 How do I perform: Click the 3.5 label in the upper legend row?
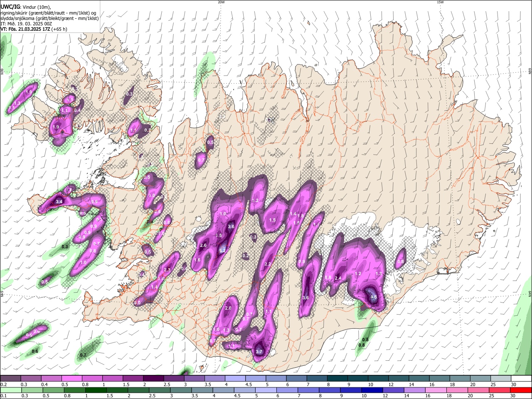207,384
